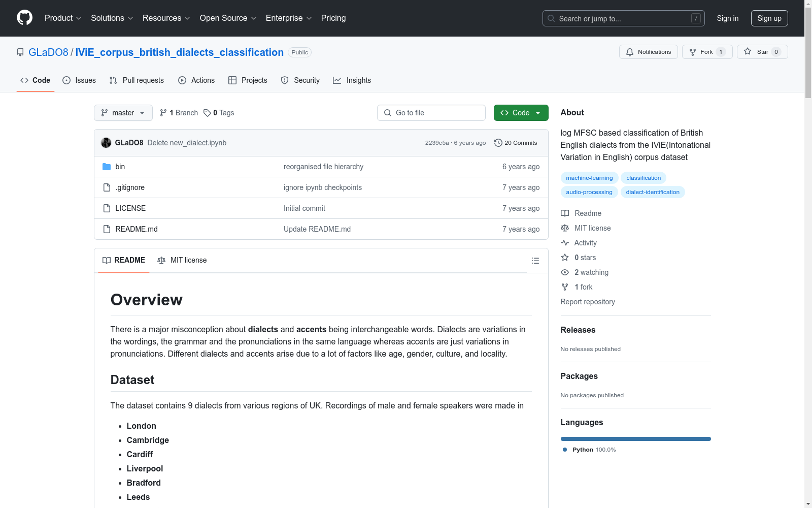Click the commit history clock icon
The width and height of the screenshot is (812, 508).
tap(498, 143)
